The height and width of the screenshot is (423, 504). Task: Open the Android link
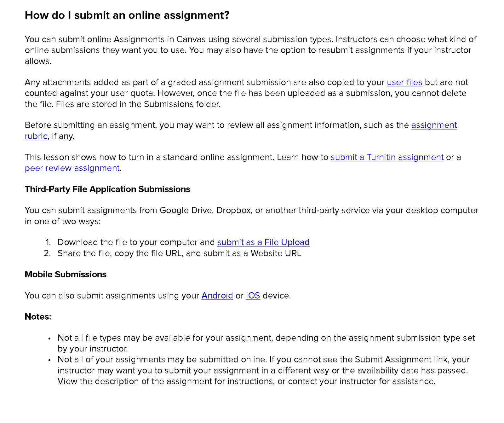217,295
